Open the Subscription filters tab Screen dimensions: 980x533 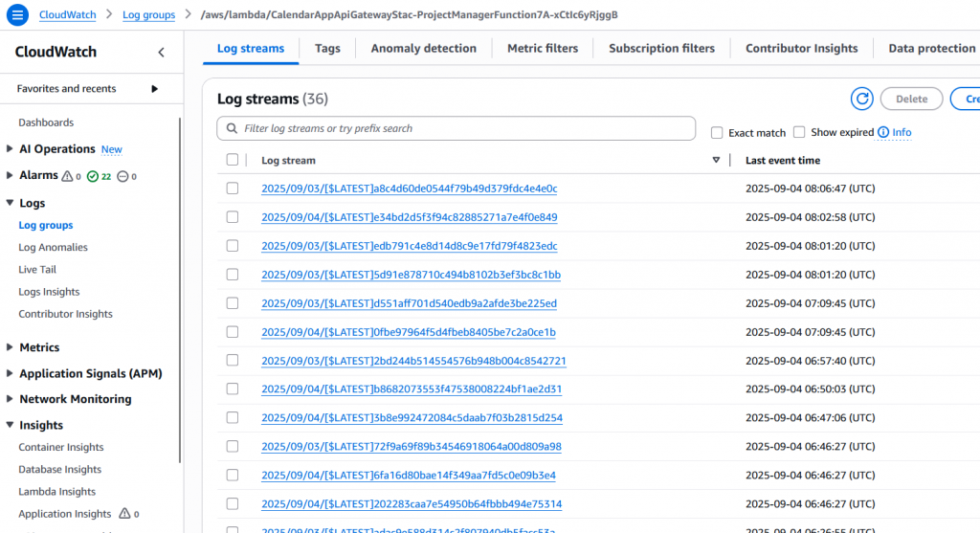[662, 48]
